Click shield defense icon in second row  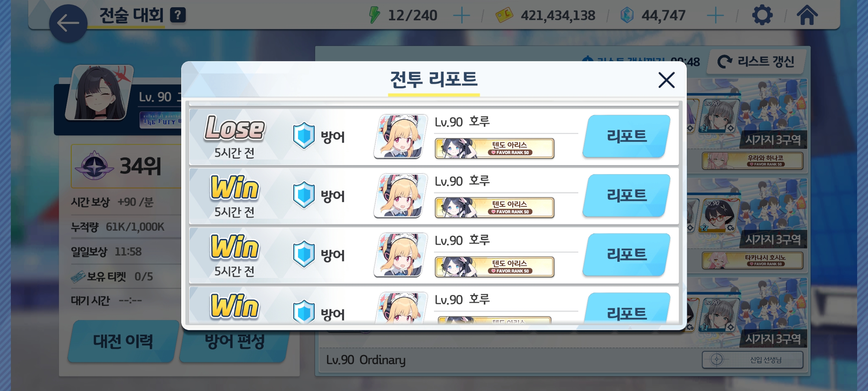pos(304,195)
